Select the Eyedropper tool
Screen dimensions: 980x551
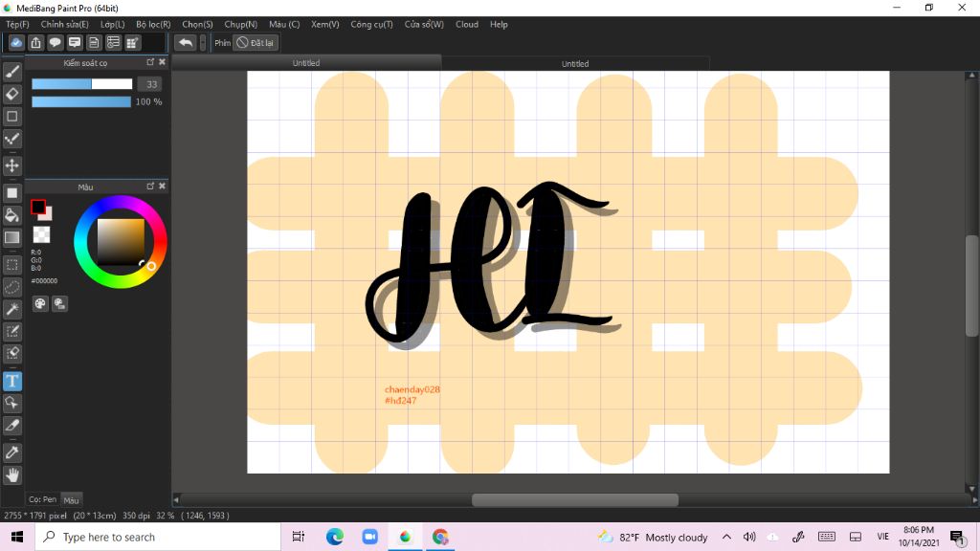coord(11,452)
